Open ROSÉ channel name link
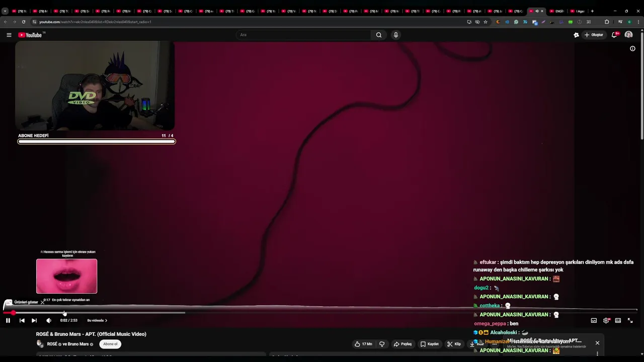This screenshot has width=644, height=362. [52, 344]
